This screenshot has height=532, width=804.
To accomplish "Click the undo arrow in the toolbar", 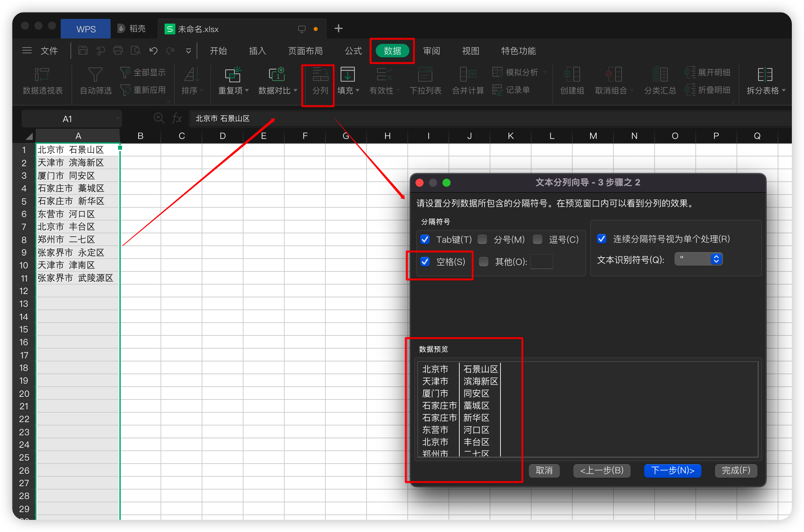I will (x=153, y=51).
